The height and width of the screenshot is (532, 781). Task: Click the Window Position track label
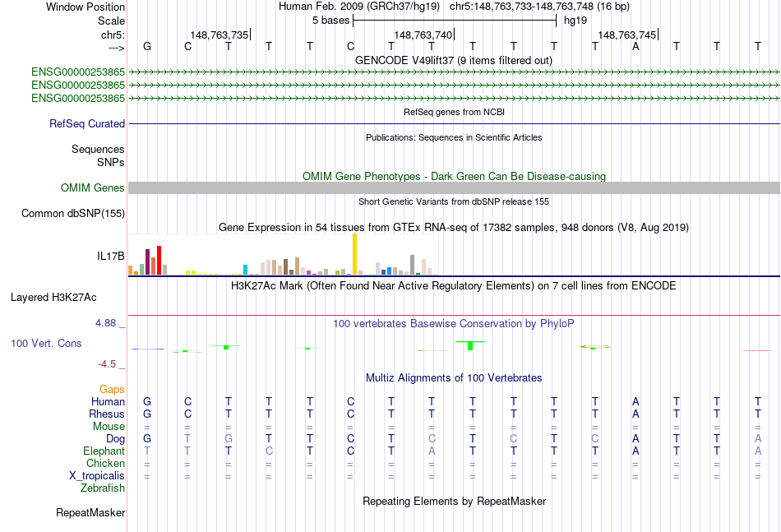pos(85,7)
